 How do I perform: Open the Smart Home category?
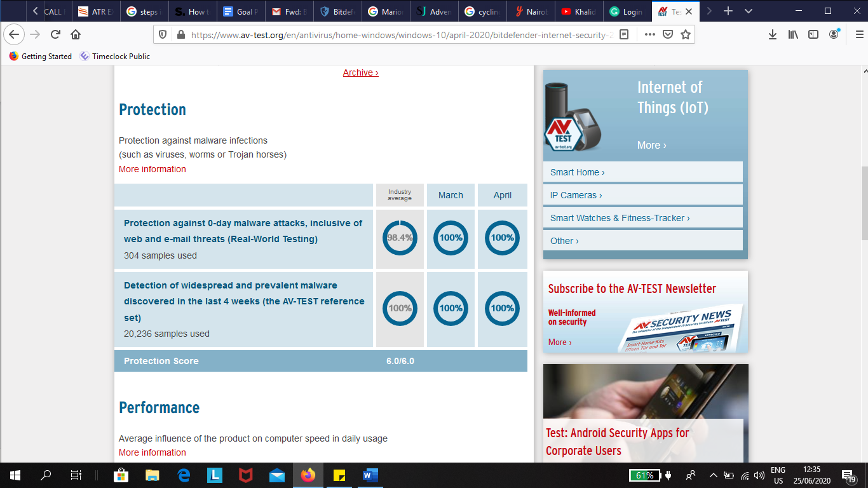(x=643, y=172)
